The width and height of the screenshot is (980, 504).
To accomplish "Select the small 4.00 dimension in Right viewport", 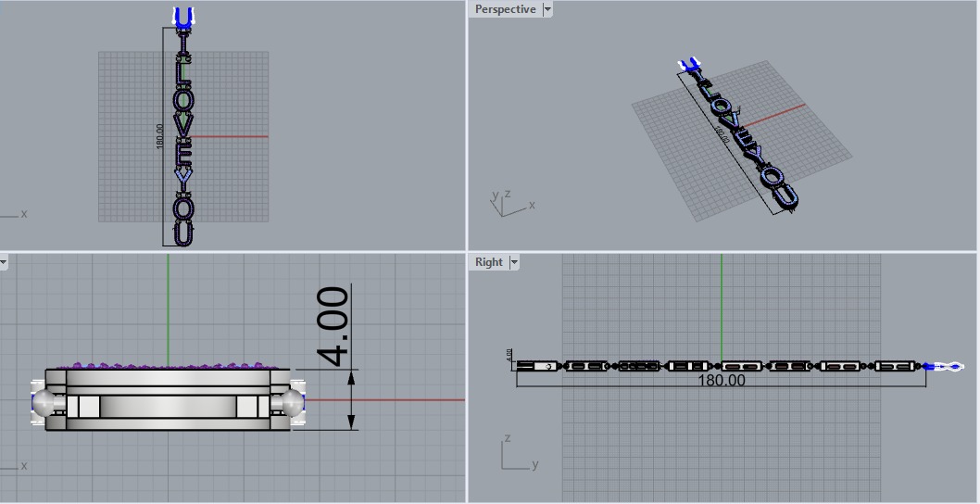I will coord(509,354).
